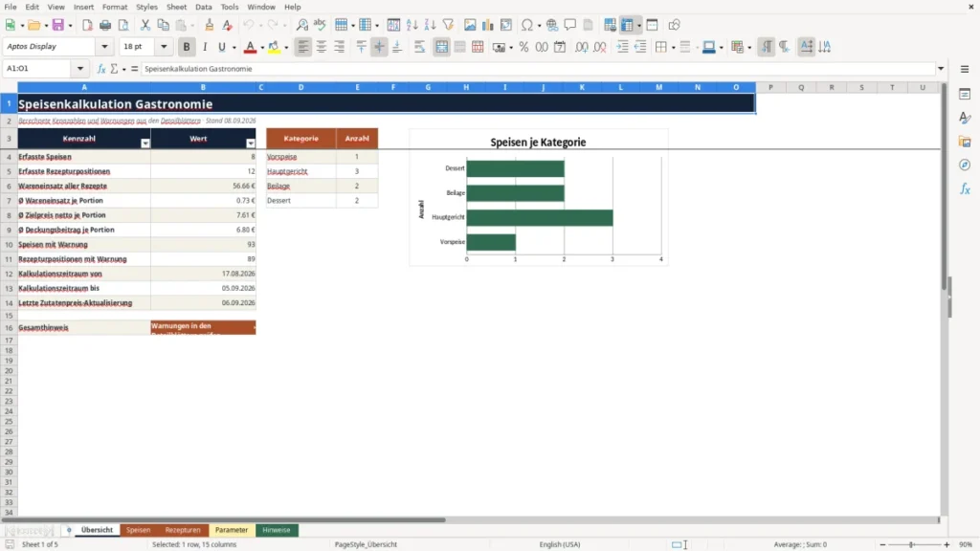
Task: Open the Kennzahl column filter dropdown
Action: click(145, 143)
